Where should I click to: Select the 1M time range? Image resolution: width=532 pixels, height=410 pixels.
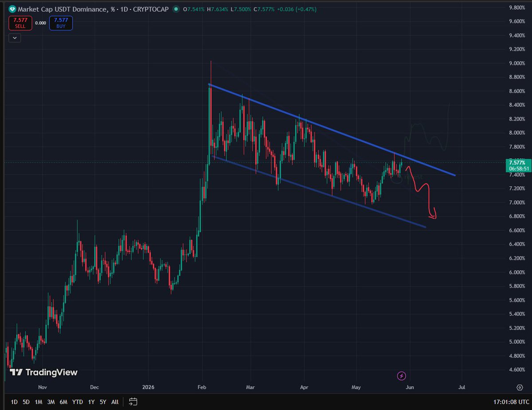click(39, 402)
